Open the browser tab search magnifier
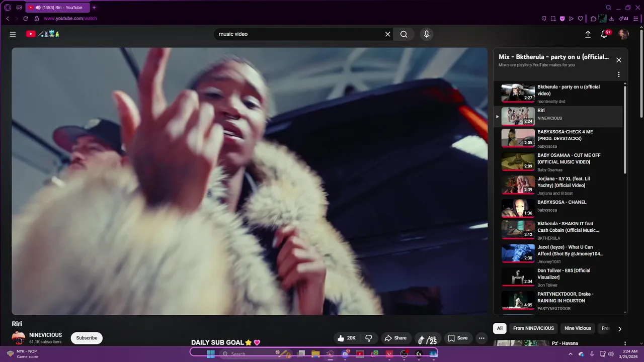The height and width of the screenshot is (362, 644). click(608, 8)
